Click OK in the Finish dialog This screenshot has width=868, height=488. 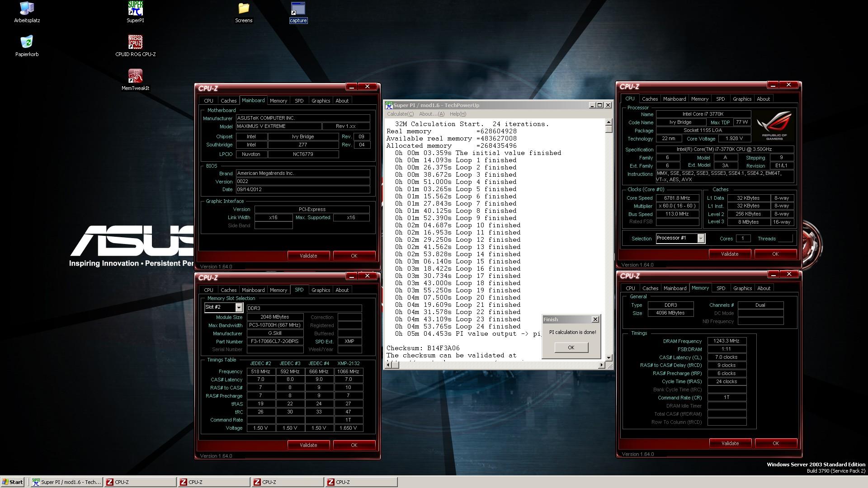click(x=571, y=347)
